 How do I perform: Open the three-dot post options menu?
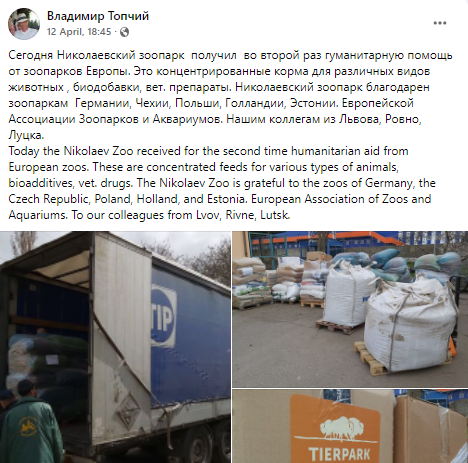pos(440,23)
